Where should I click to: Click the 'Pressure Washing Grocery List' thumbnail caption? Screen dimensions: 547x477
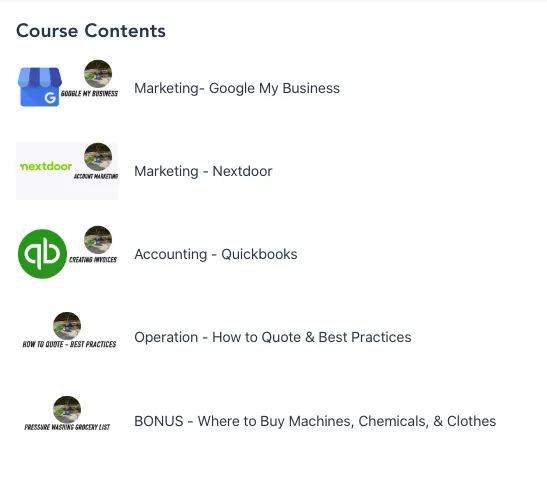coord(67,427)
